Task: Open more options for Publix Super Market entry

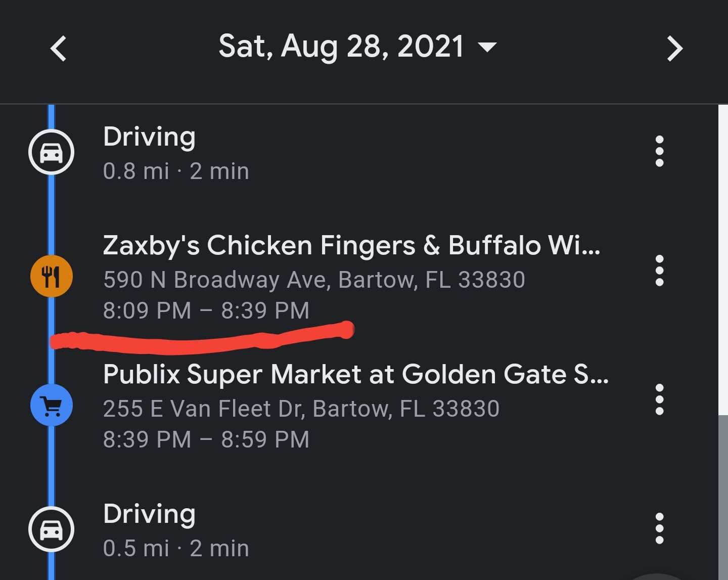Action: [x=659, y=399]
